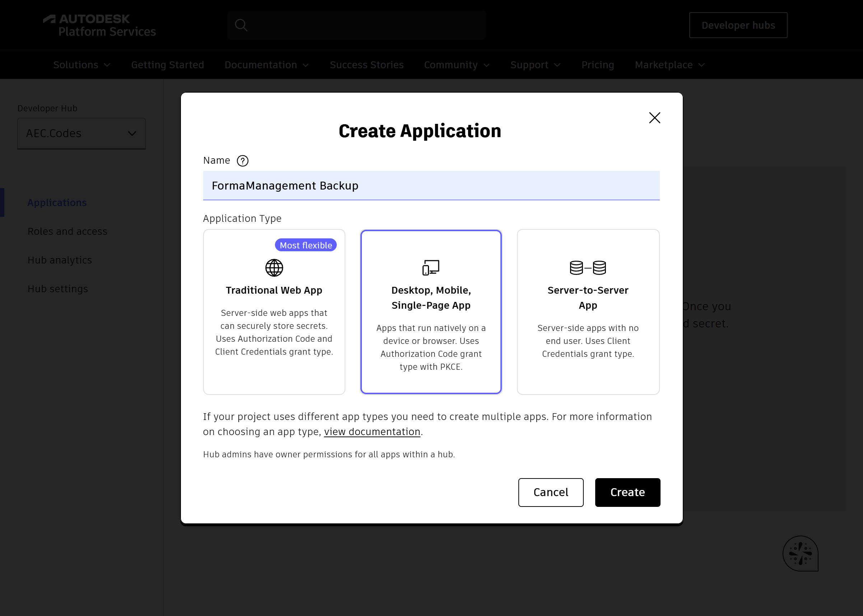Open the Autodesk assistant chat icon
863x616 pixels.
(x=801, y=554)
